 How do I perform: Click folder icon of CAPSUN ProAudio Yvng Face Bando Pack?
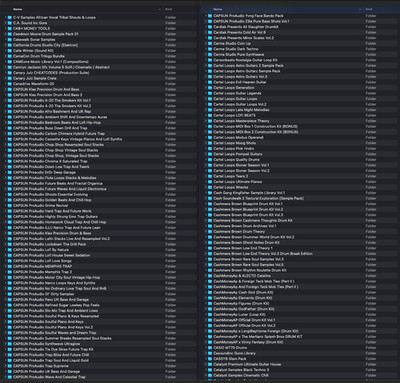point(210,16)
